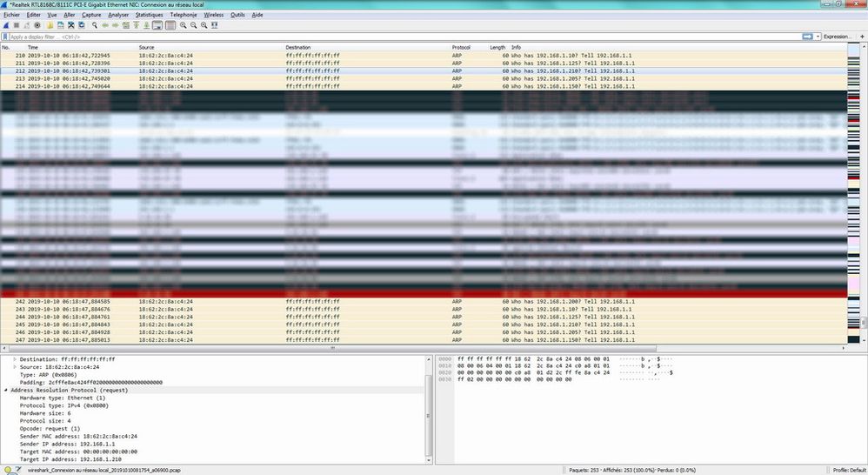Screen dimensions: 868x475
Task: Close the current capture file
Action: tap(70, 25)
